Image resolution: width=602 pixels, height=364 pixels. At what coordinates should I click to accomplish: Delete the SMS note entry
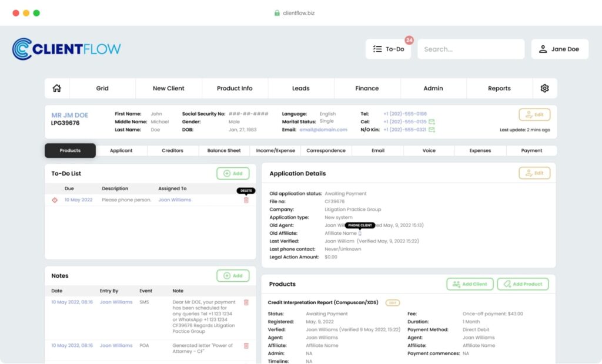coord(246,302)
